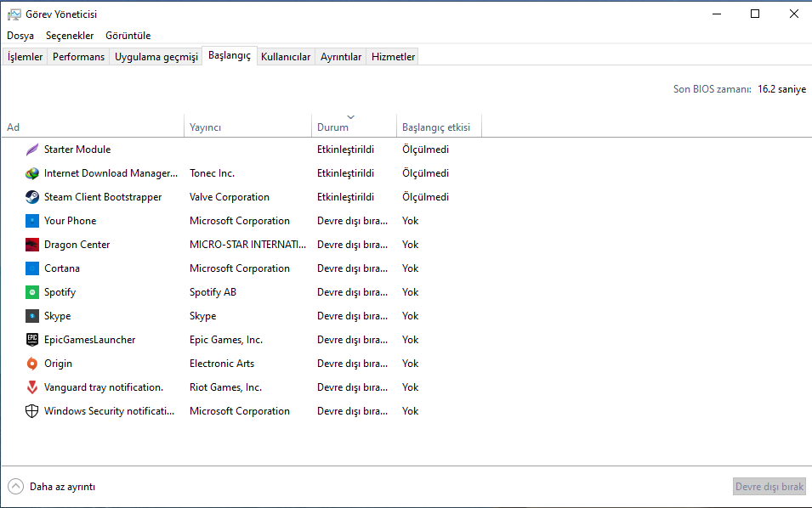Select the Origin row name

58,364
